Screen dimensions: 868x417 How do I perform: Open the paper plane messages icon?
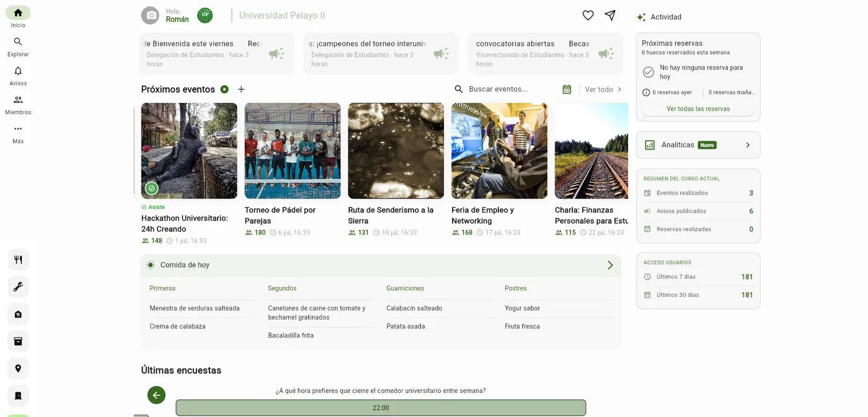coord(610,15)
